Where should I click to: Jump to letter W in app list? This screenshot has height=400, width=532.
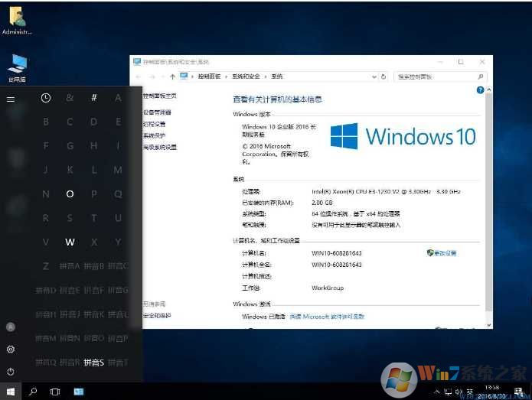tap(70, 242)
